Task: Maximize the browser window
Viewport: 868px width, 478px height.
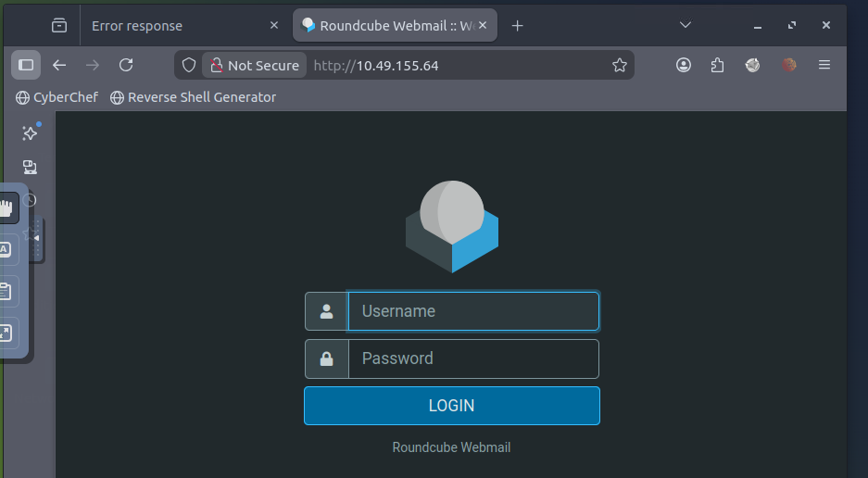Action: click(x=792, y=26)
